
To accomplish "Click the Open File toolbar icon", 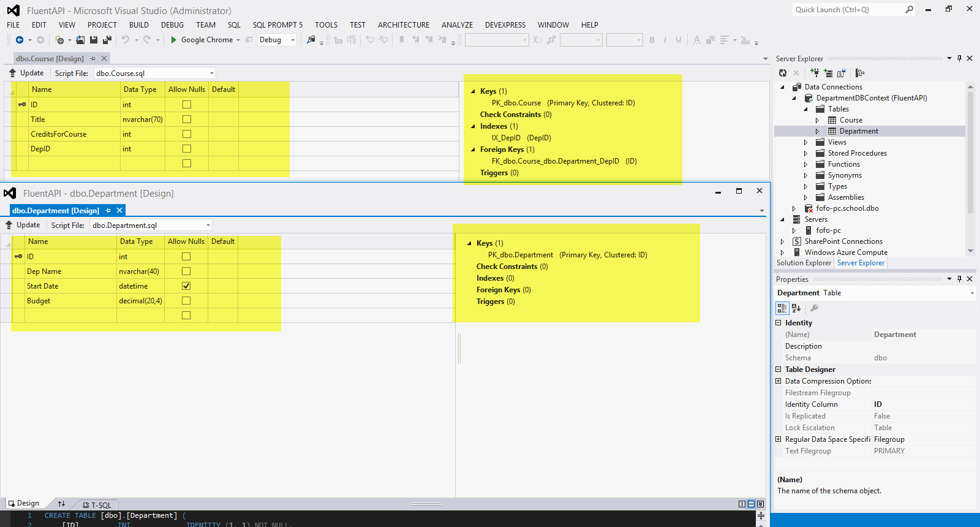I will (x=80, y=40).
